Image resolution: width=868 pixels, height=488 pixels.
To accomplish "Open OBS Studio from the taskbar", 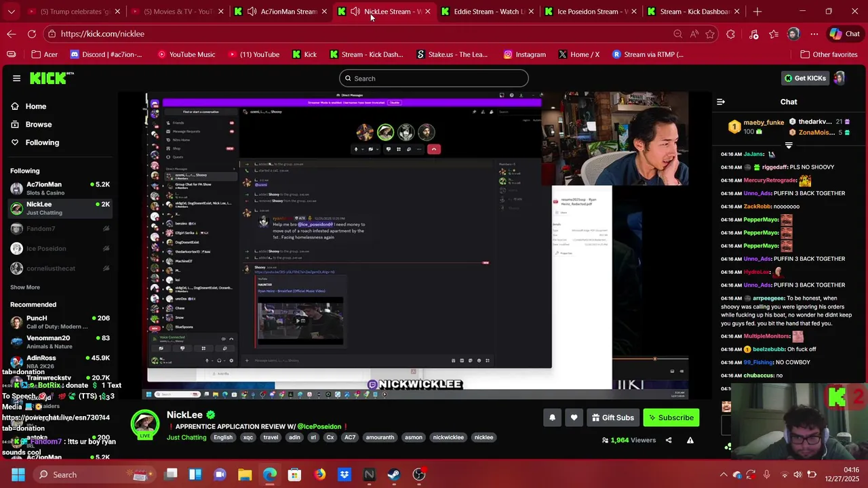I will [419, 474].
